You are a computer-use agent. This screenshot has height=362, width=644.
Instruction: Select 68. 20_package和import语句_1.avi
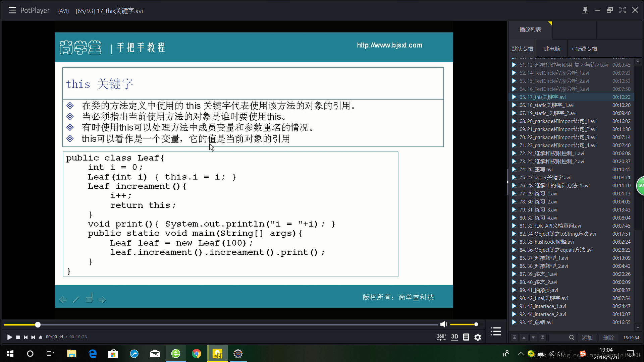click(x=571, y=121)
